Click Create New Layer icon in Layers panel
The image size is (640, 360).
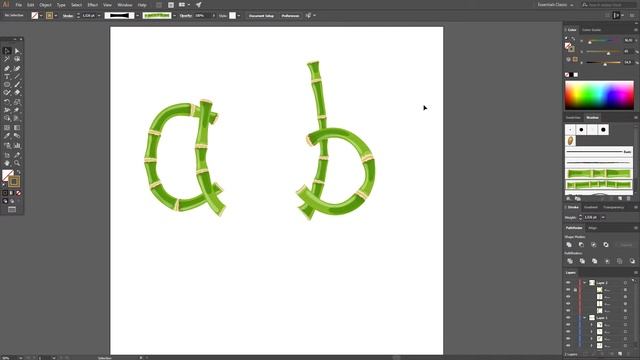click(x=620, y=354)
